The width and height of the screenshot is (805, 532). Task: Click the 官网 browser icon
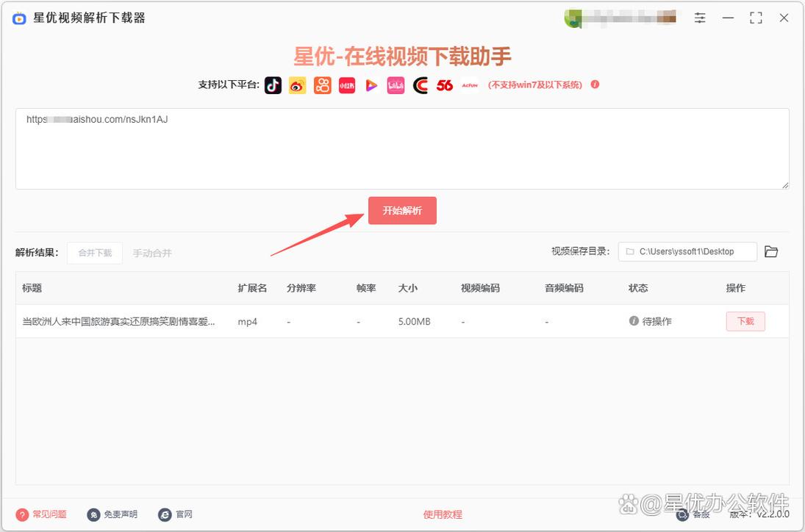(x=165, y=514)
